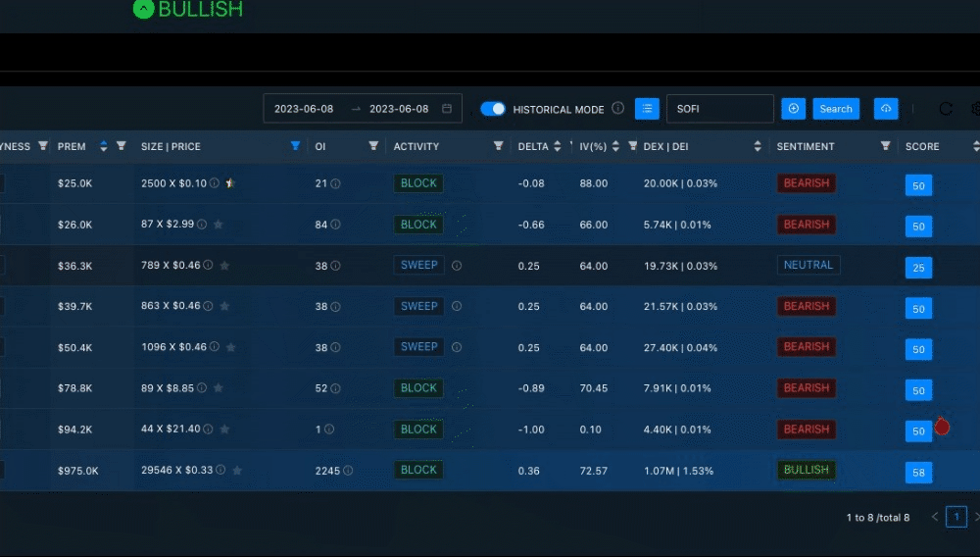Open the SENTIMENT column filter dropdown

885,146
